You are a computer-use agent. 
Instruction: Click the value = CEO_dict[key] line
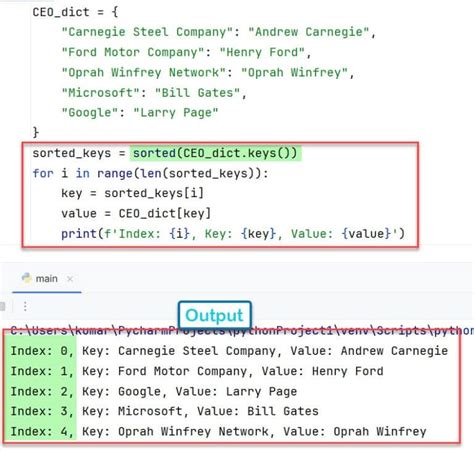click(136, 214)
